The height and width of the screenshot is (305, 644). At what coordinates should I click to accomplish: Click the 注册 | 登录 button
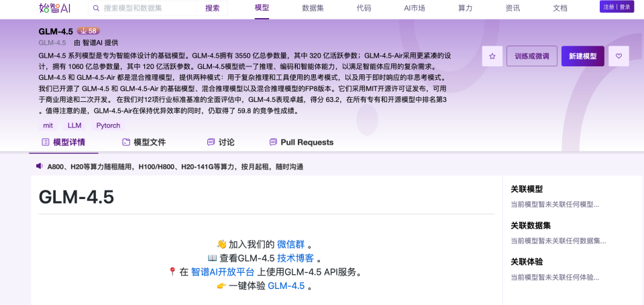(616, 7)
